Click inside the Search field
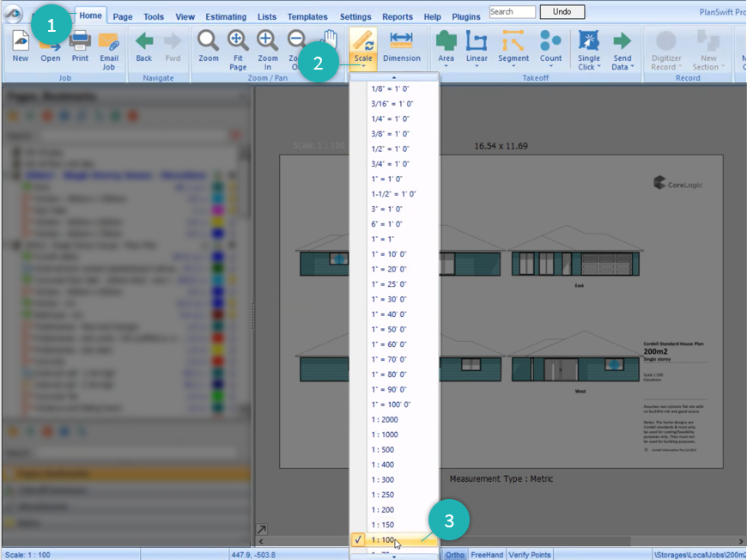Image resolution: width=747 pixels, height=560 pixels. (513, 11)
